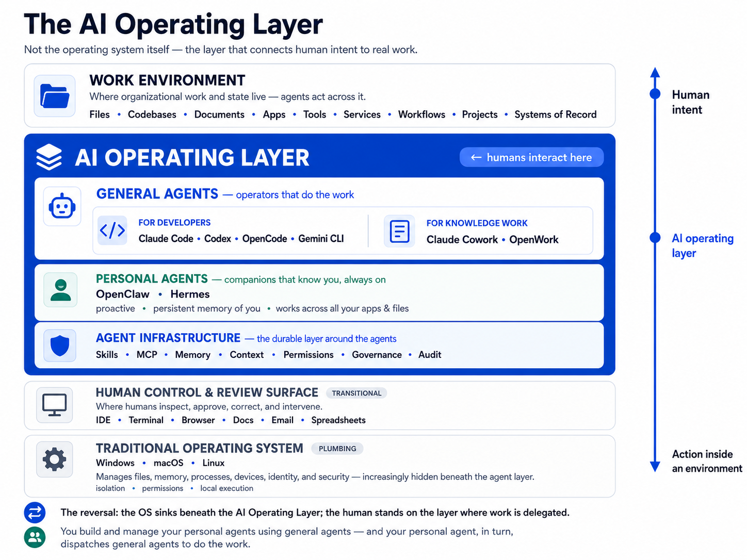Click the humans interact here button
Image resolution: width=747 pixels, height=560 pixels.
pyautogui.click(x=531, y=157)
